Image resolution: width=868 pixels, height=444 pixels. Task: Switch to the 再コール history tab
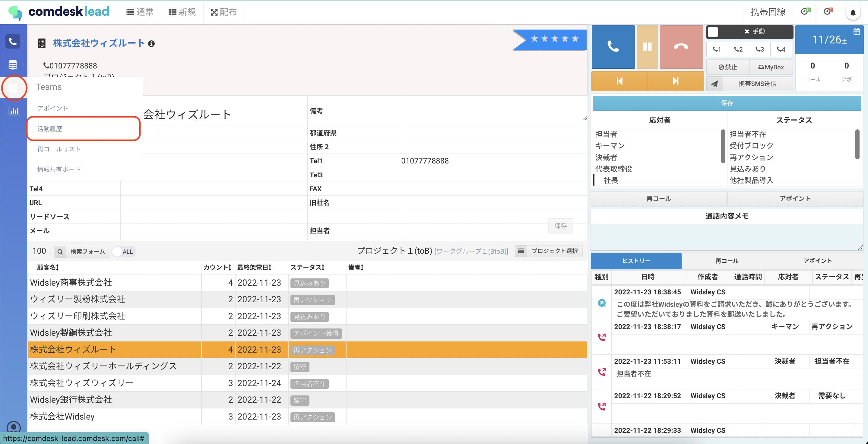[x=727, y=261]
